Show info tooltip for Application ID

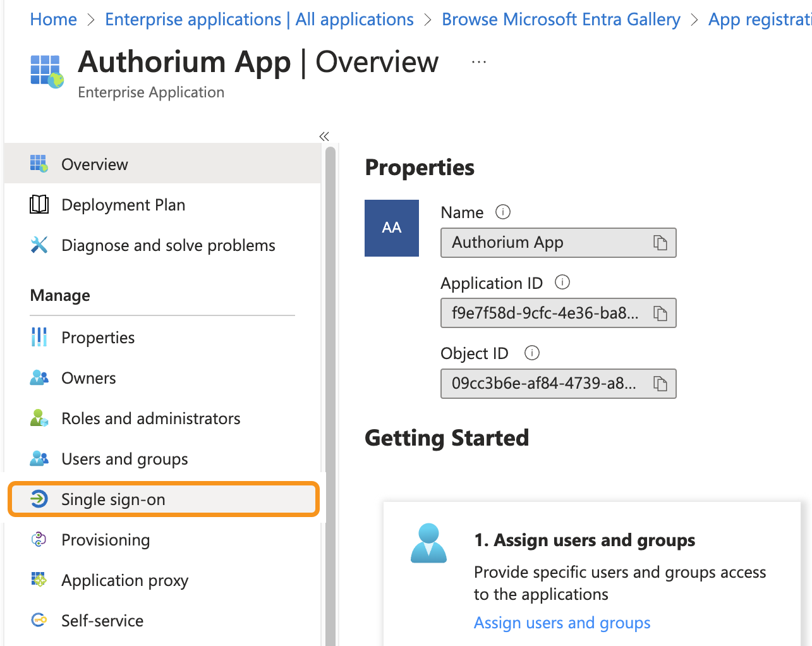562,283
